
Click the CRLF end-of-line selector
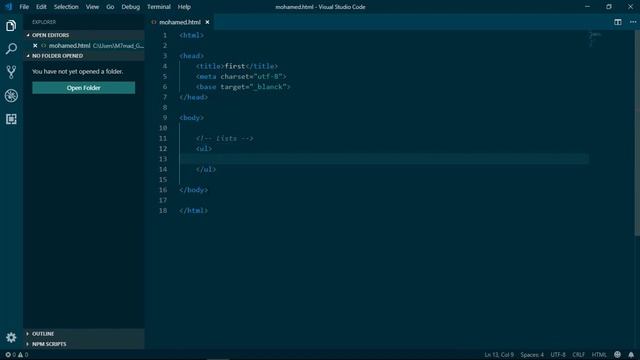click(578, 355)
